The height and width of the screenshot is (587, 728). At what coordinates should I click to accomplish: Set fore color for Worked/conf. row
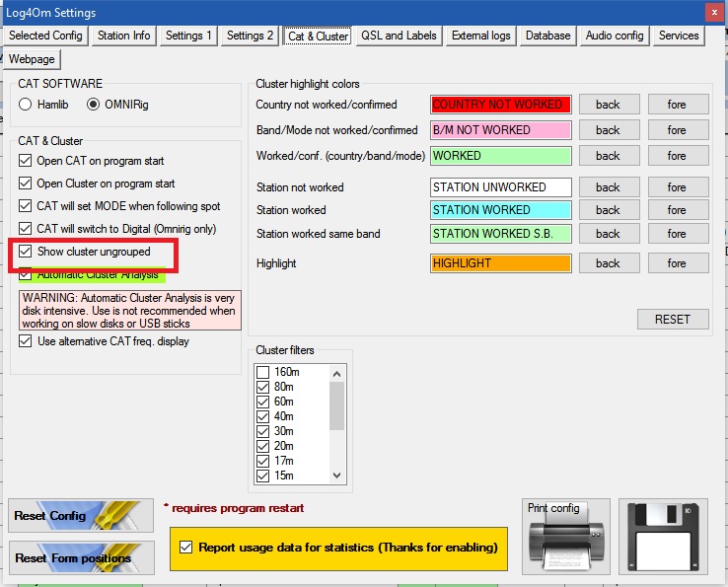[679, 156]
